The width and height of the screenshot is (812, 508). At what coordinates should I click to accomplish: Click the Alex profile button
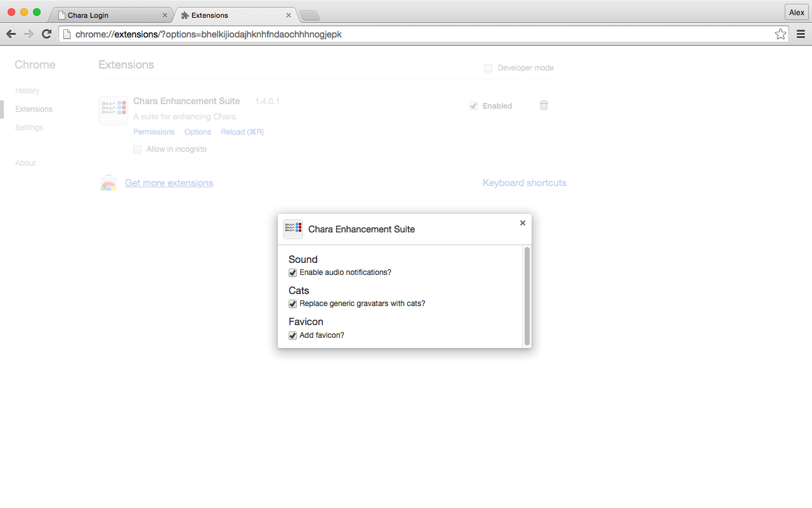[x=797, y=13]
